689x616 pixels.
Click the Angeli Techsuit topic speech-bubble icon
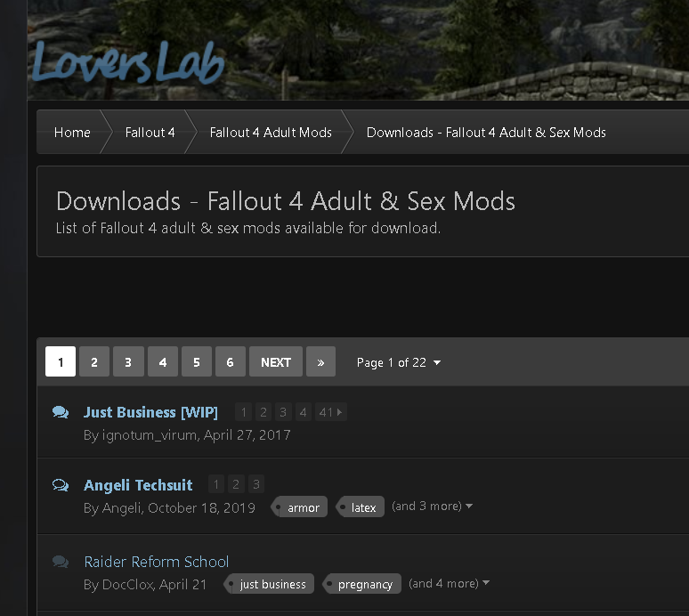61,485
